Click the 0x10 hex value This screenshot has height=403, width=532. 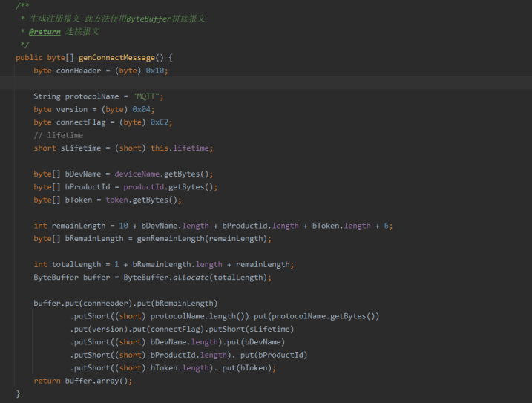tap(157, 71)
